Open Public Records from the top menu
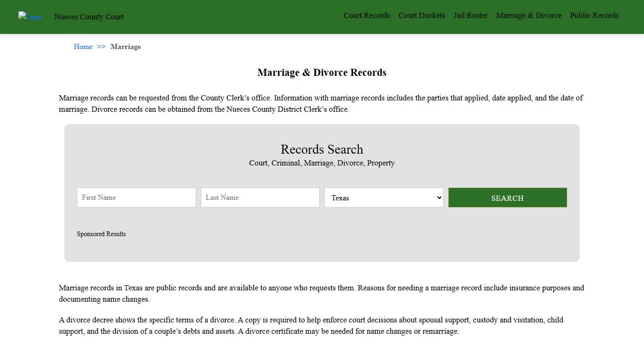644x362 pixels. click(594, 15)
